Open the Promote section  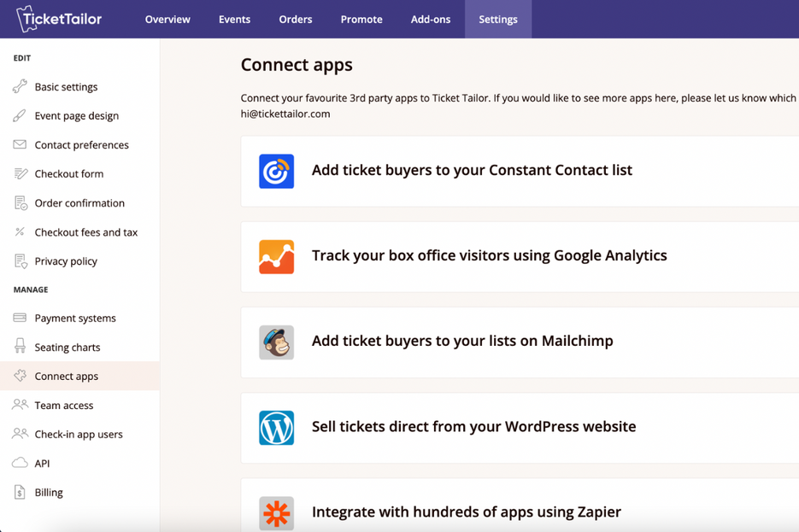tap(361, 19)
